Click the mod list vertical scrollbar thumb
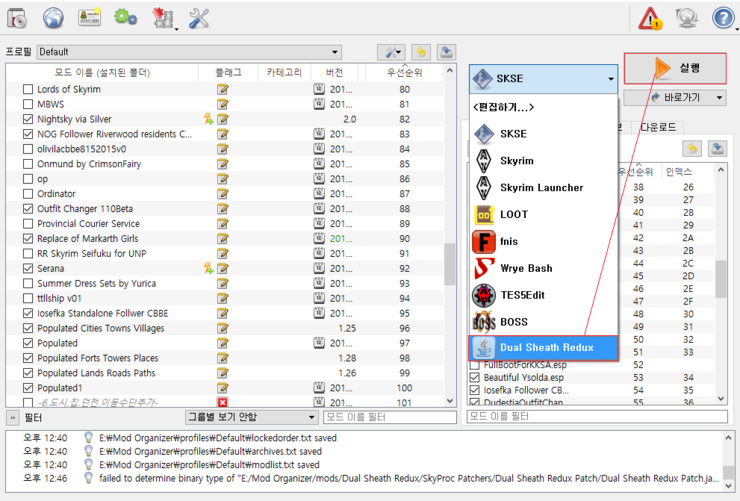Image resolution: width=740 pixels, height=501 pixels. tap(450, 264)
